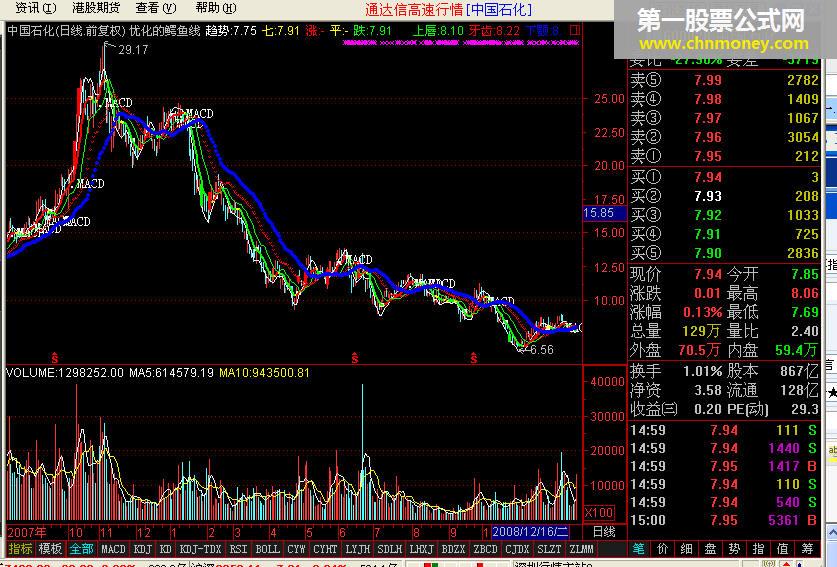Click the middle red S marker below the chart
Screen dimensions: 837x567
pyautogui.click(x=355, y=358)
